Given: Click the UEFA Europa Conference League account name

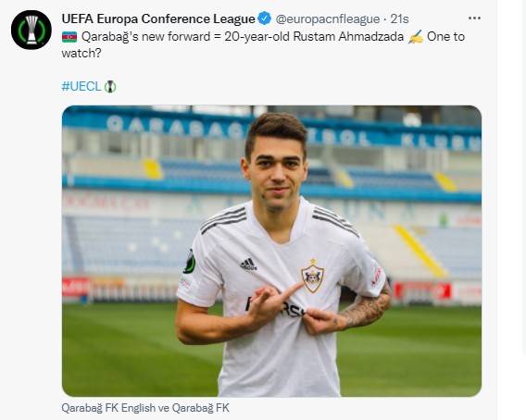Looking at the screenshot, I should tap(158, 19).
